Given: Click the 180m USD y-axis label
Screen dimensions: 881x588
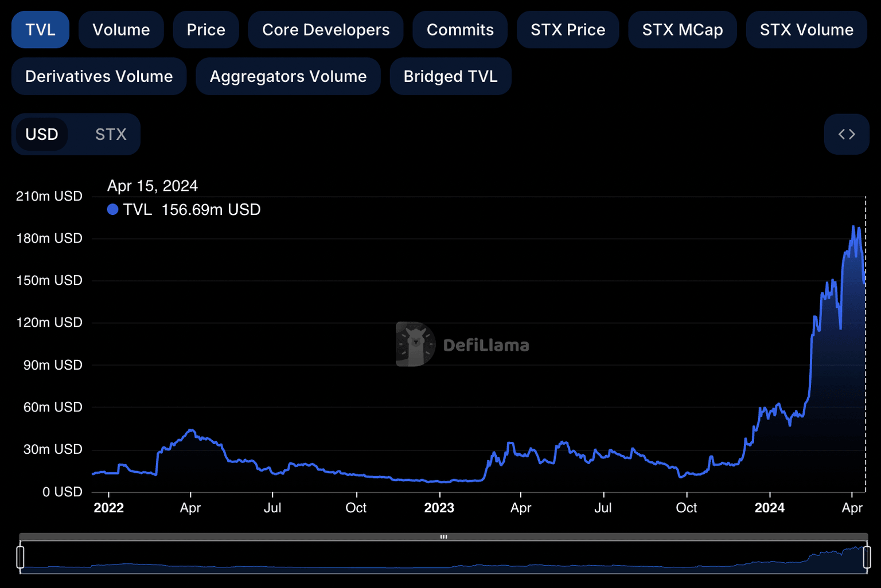Looking at the screenshot, I should (49, 238).
